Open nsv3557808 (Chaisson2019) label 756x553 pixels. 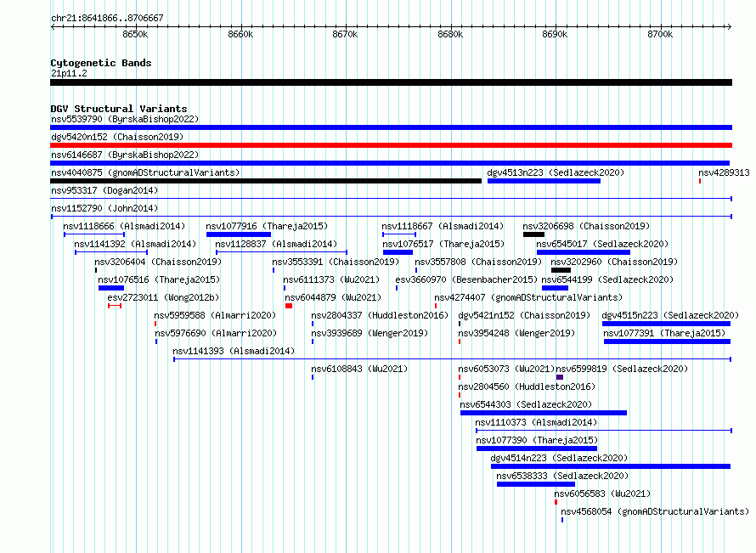(478, 262)
